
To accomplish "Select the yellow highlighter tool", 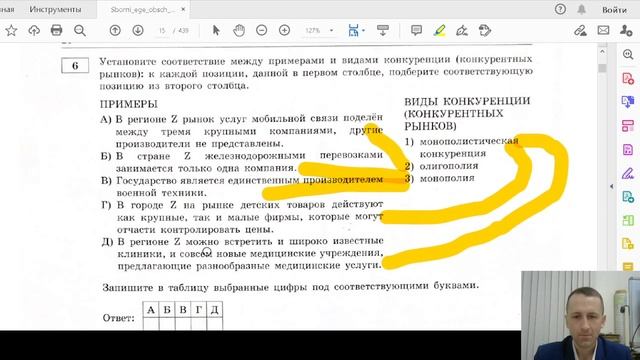I will tap(440, 31).
